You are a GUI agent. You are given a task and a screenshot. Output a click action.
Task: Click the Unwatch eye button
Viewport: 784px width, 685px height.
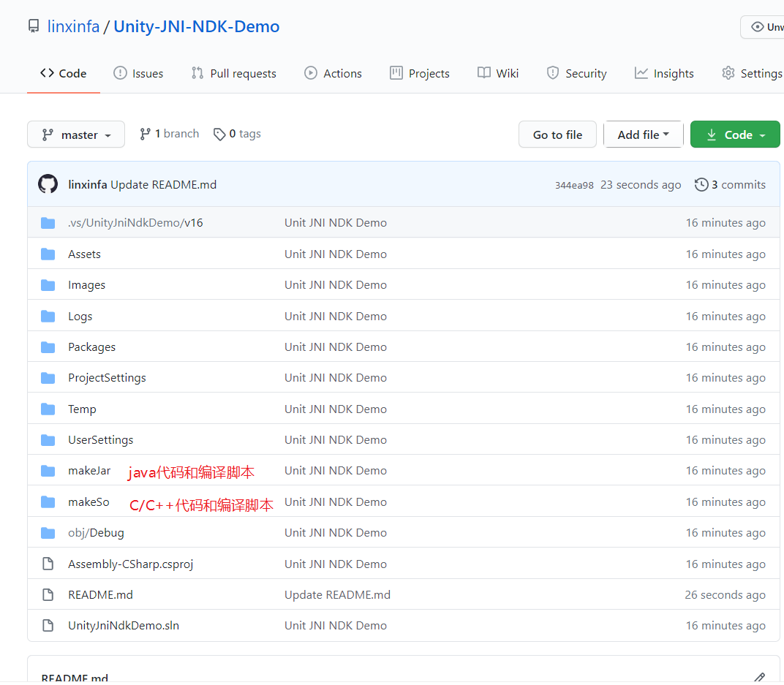click(762, 27)
